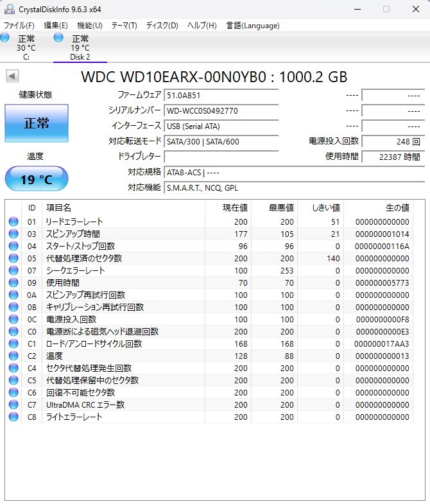Click the 健康状態 label
Screen dimensions: 430x504
[x=35, y=94]
